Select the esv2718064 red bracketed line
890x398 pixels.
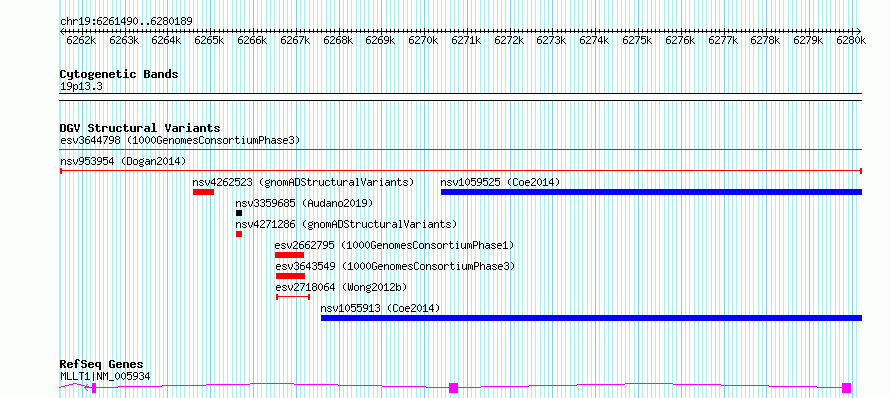(x=293, y=296)
